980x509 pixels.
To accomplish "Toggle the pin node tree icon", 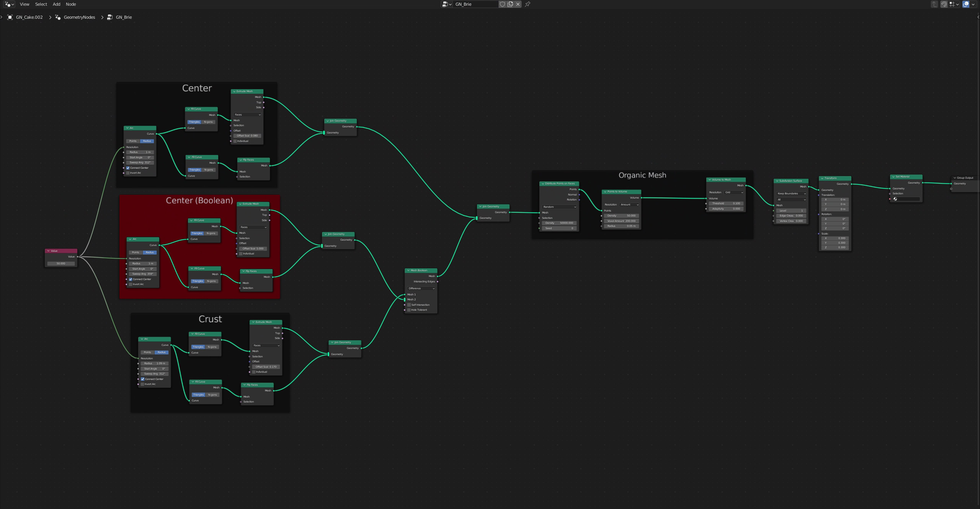I will pos(528,4).
